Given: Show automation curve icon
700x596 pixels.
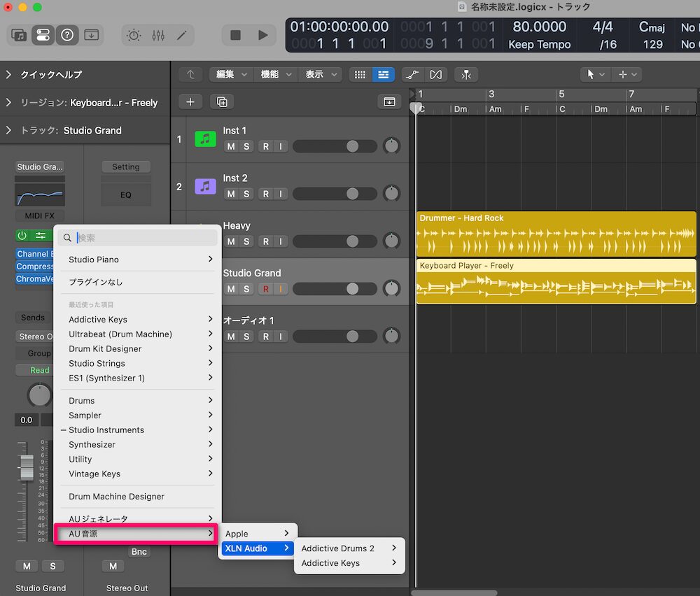Looking at the screenshot, I should [412, 74].
